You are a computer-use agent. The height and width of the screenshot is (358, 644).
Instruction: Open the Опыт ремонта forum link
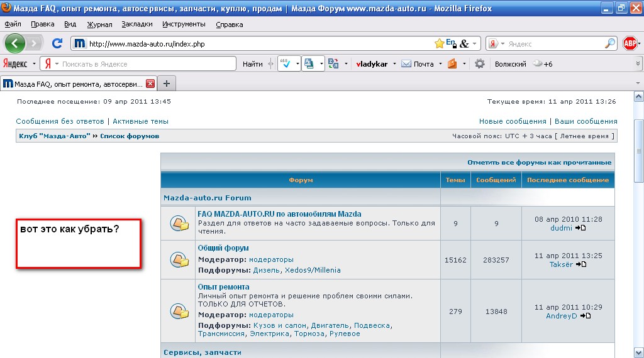223,286
